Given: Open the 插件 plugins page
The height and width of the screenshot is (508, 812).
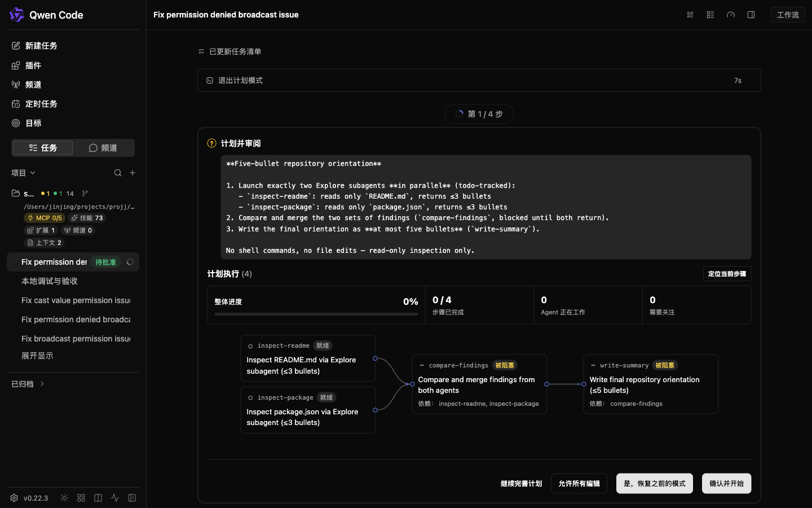Looking at the screenshot, I should (27, 65).
